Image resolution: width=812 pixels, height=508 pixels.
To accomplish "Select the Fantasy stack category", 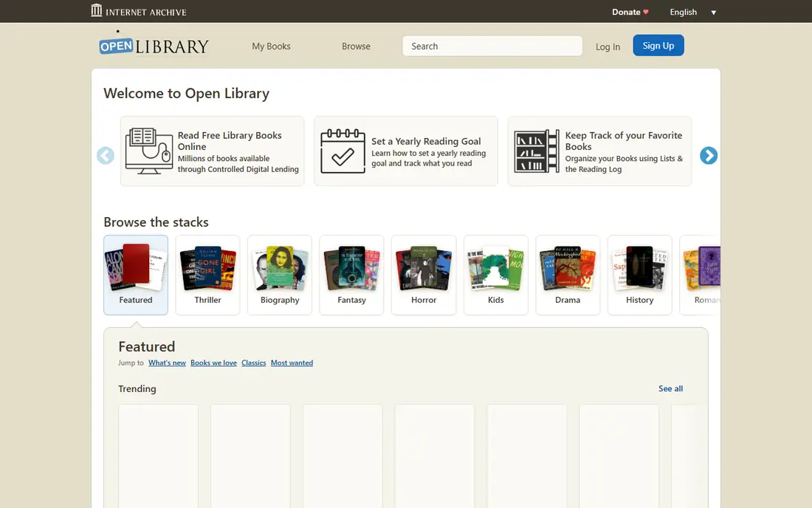I will pyautogui.click(x=351, y=275).
